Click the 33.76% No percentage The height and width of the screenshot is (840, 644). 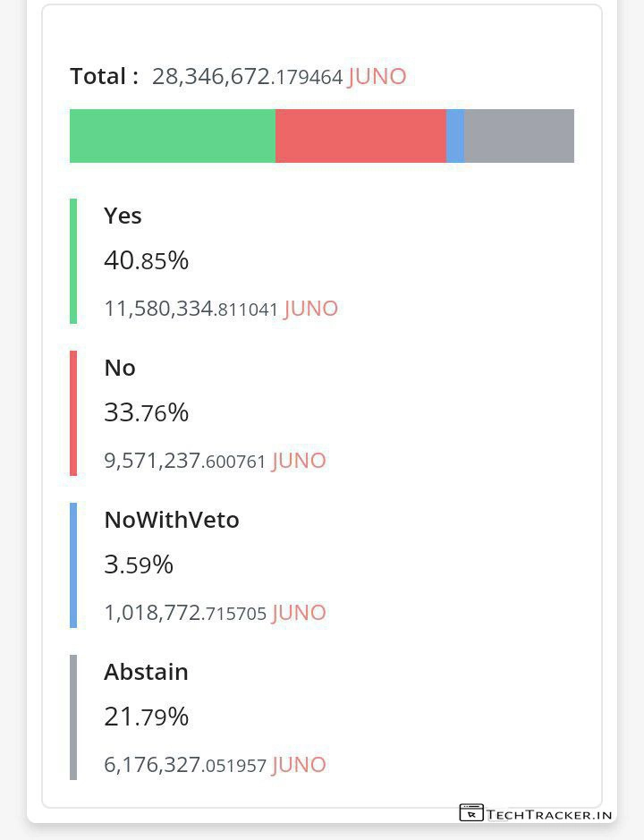pos(146,412)
